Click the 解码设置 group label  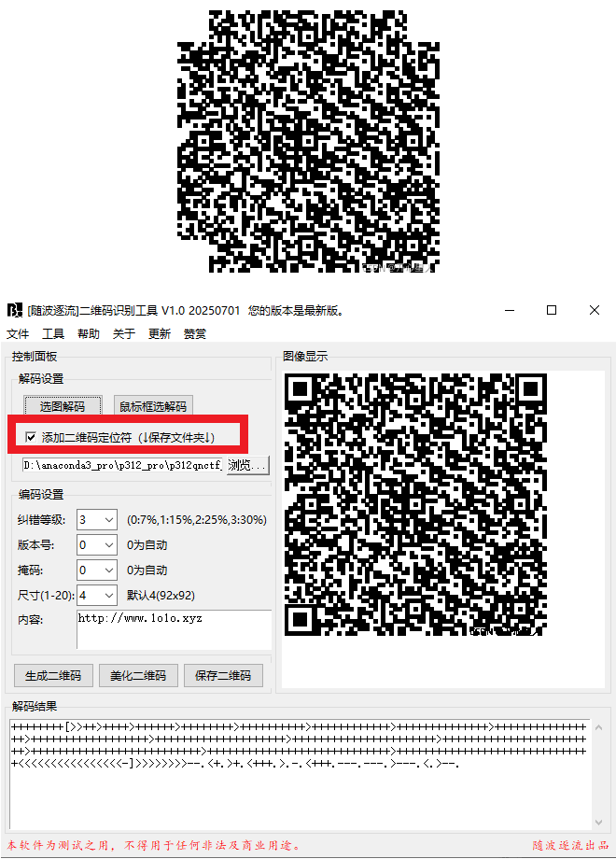coord(41,378)
